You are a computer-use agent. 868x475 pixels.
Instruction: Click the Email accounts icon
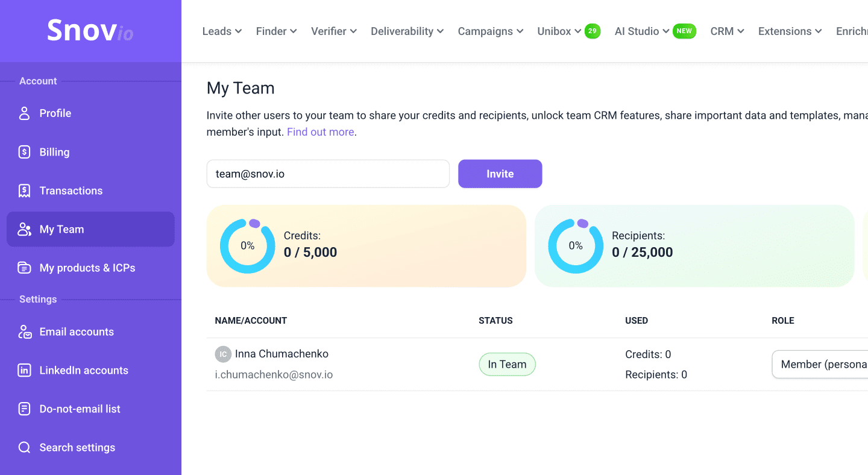point(24,332)
